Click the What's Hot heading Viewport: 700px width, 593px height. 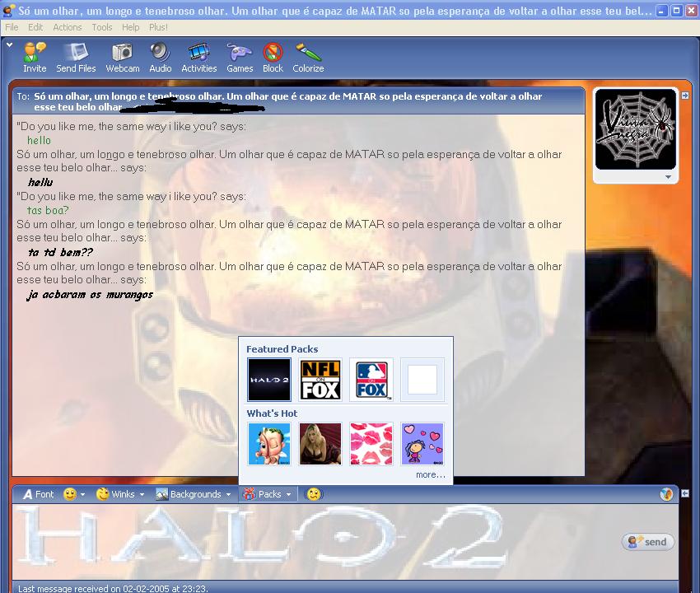[272, 413]
